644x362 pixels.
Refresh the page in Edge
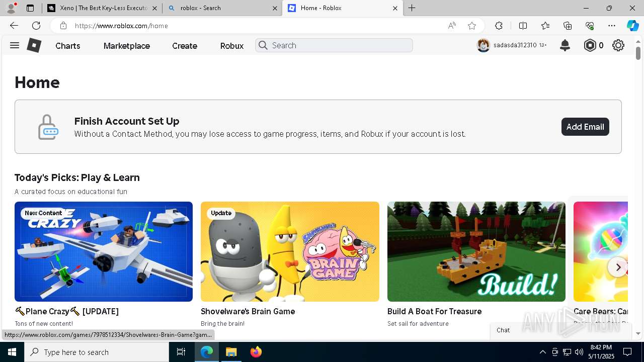36,26
